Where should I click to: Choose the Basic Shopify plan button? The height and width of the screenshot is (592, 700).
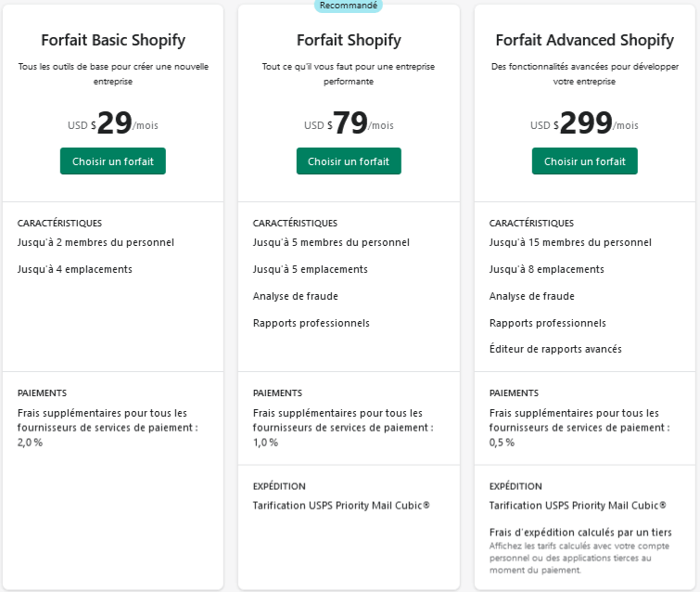tap(113, 161)
